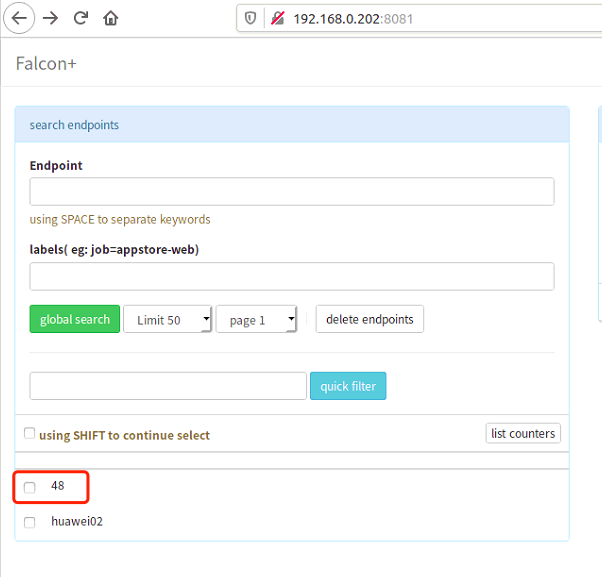Viewport: 602px width, 577px height.
Task: Open the Falcon+ home link
Action: point(46,64)
